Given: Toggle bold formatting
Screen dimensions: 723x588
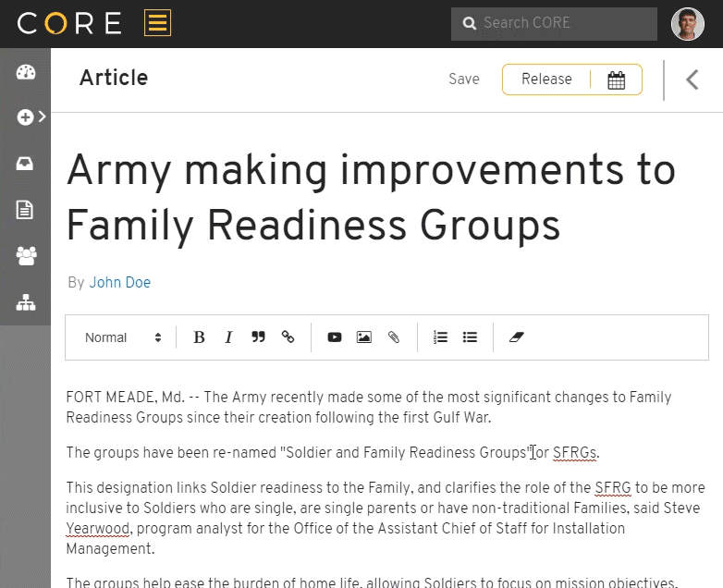Looking at the screenshot, I should [199, 337].
